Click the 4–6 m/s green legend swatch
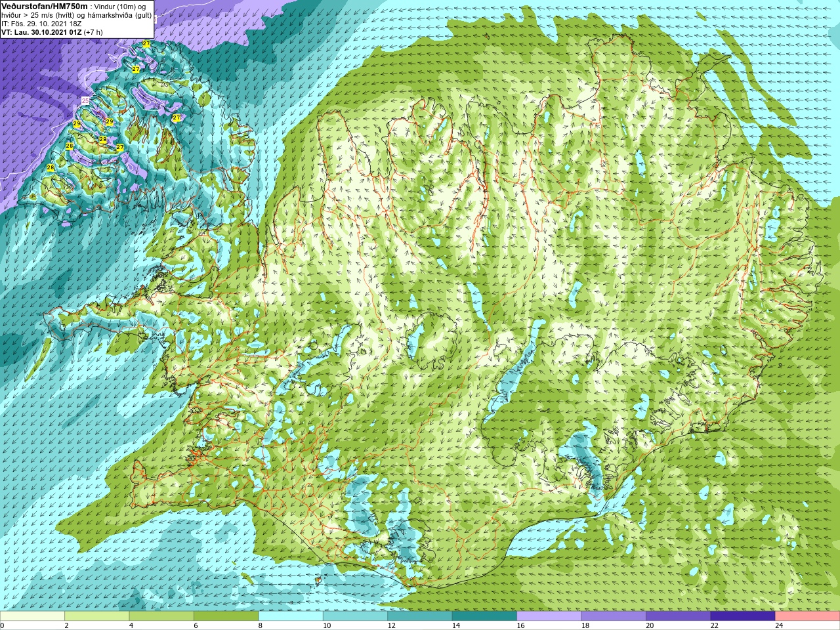Viewport: 840px width, 630px height. coord(161,616)
